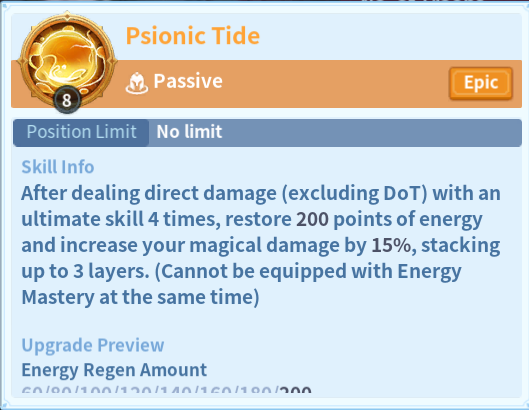The width and height of the screenshot is (529, 410).
Task: Click the Energy Regen Amount label
Action: 114,370
